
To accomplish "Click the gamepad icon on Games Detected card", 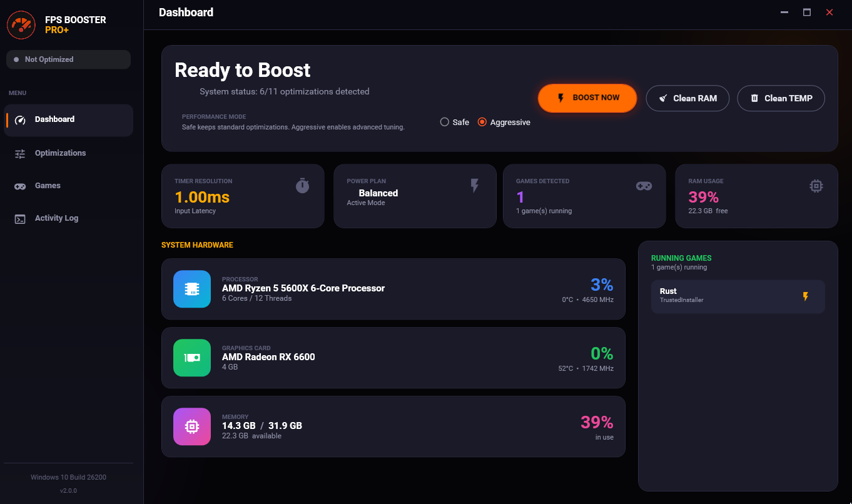I will (644, 185).
